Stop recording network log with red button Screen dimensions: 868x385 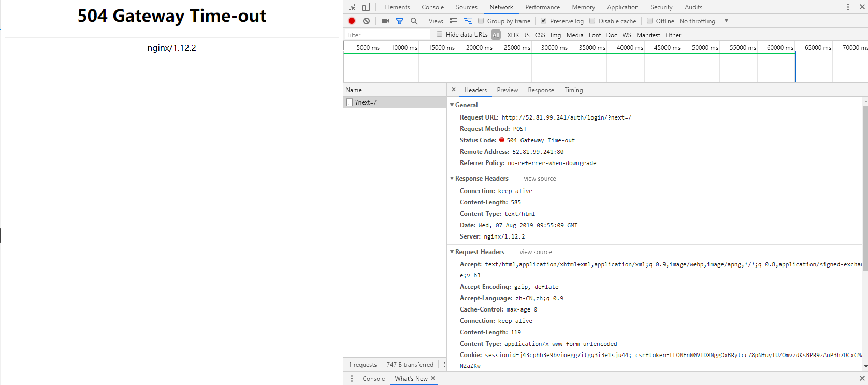coord(352,21)
